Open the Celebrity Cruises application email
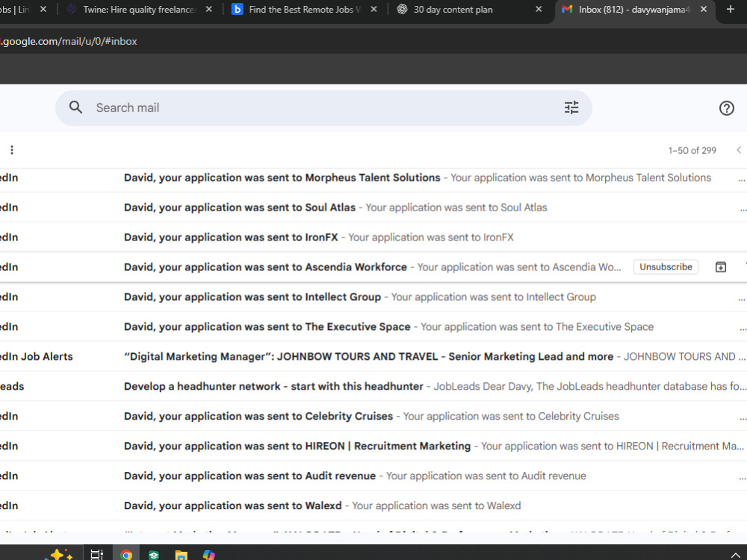747x560 pixels. click(373, 416)
